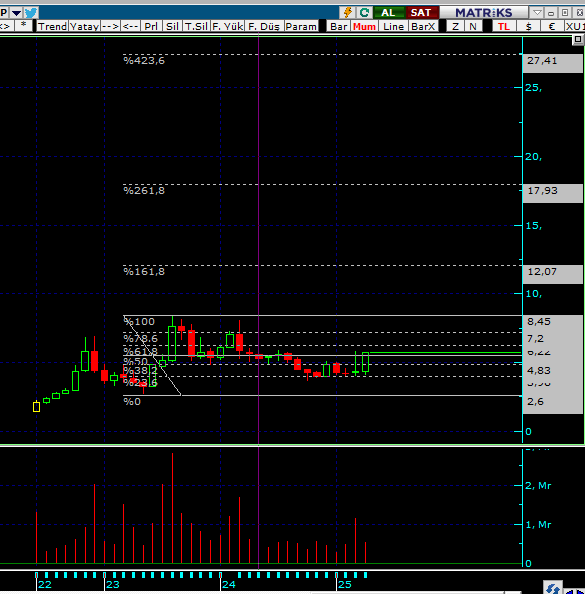Open the triangle dropdown next to MATRIKS logo

tap(537, 13)
